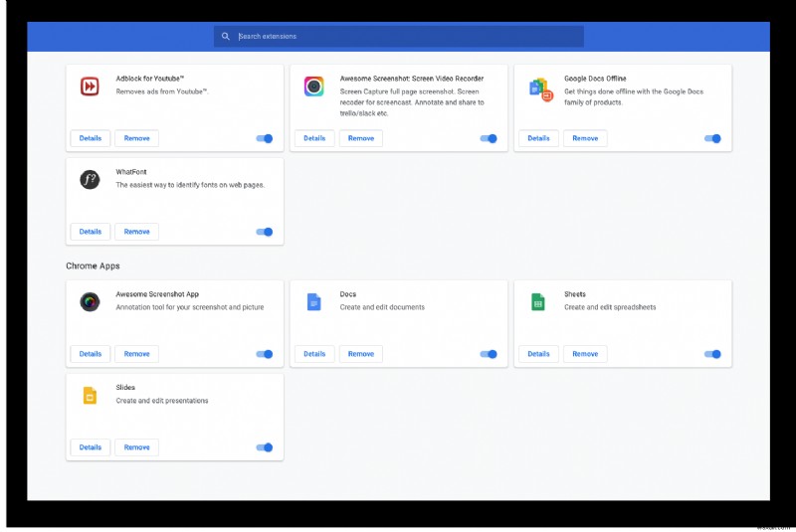Viewport: 796px width, 532px height.
Task: Click 'Create and edit spreadsheets' description
Action: tap(610, 307)
